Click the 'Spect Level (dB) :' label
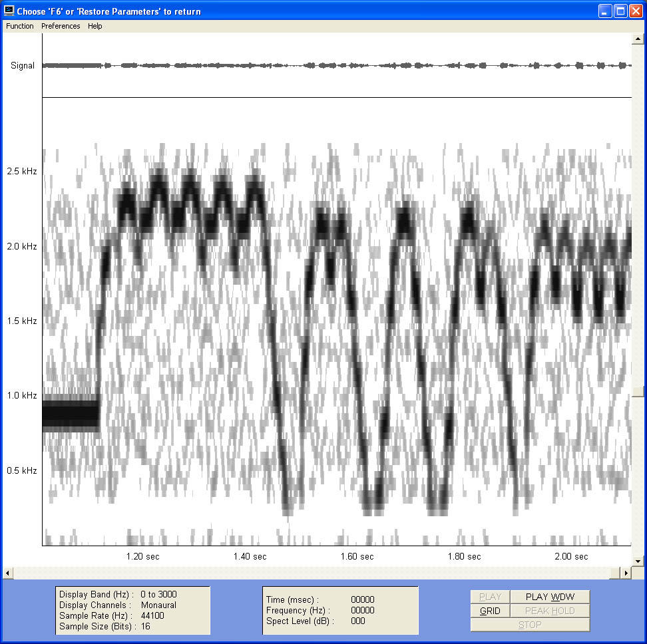647x644 pixels. [x=300, y=621]
